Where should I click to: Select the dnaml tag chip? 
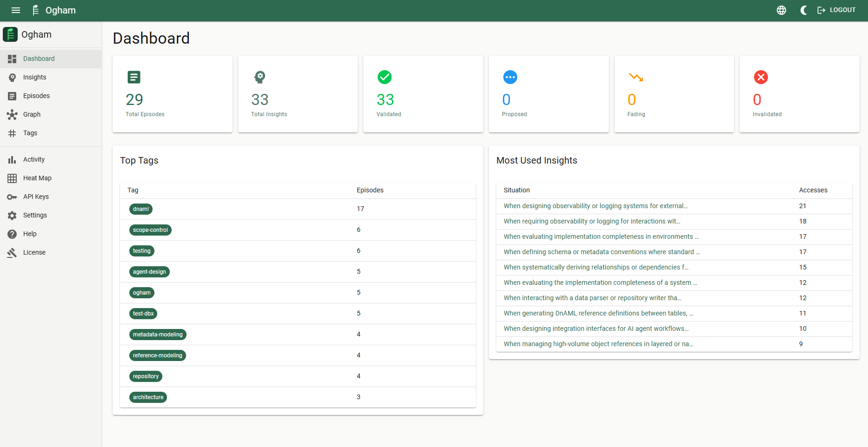(141, 209)
